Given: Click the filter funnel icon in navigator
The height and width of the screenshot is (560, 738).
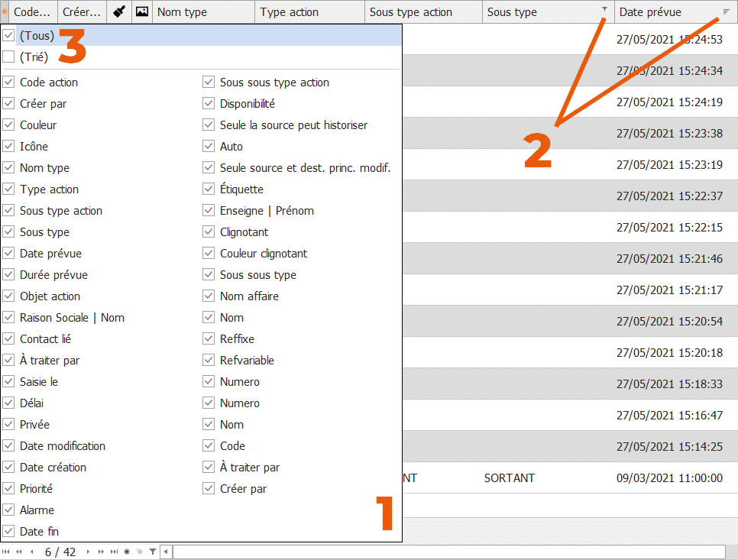Looking at the screenshot, I should point(153,552).
